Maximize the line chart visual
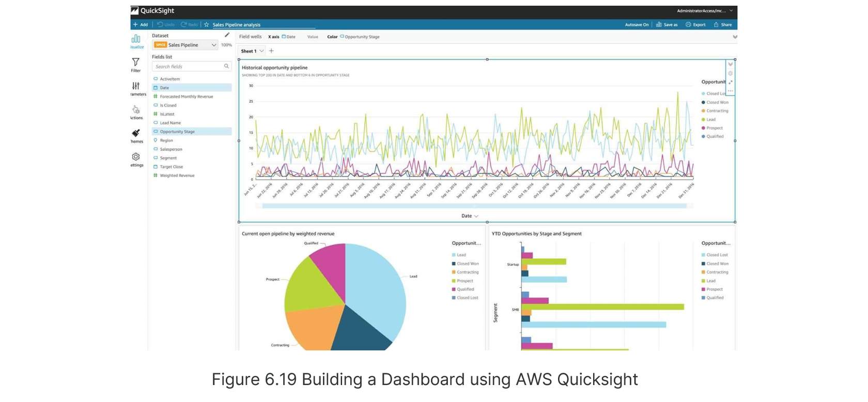The width and height of the screenshot is (868, 402). tap(731, 82)
